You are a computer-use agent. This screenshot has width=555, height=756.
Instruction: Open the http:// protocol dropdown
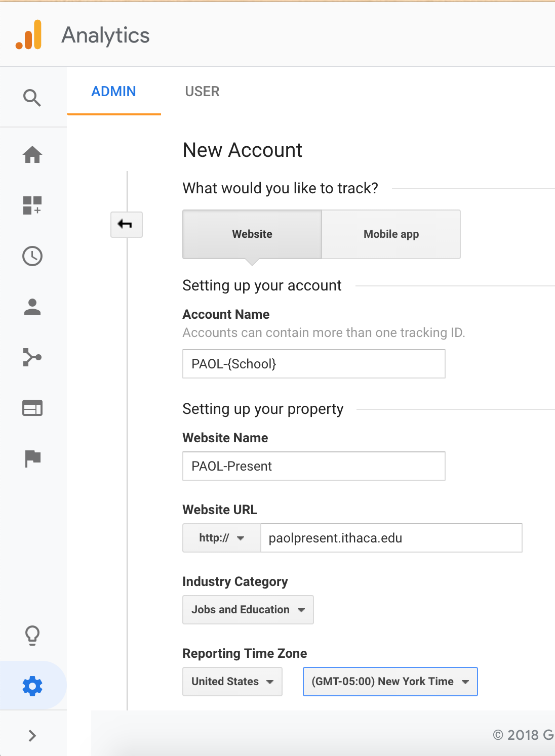[x=222, y=538]
